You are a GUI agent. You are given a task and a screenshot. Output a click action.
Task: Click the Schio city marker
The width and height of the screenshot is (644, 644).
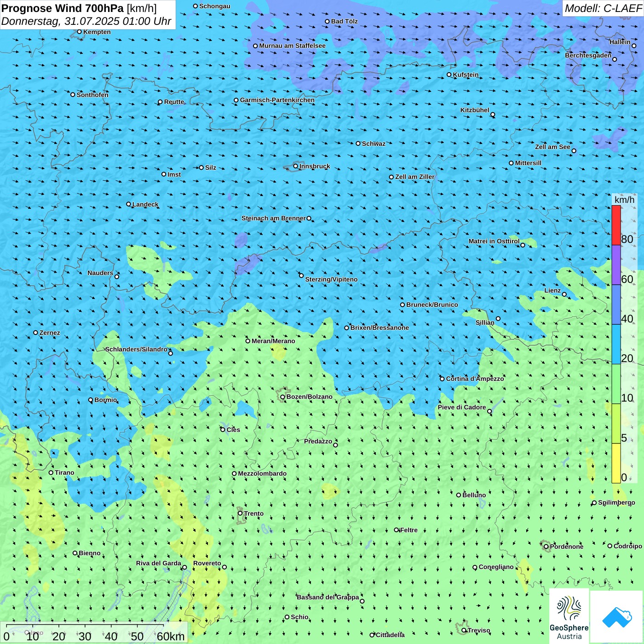click(x=287, y=617)
